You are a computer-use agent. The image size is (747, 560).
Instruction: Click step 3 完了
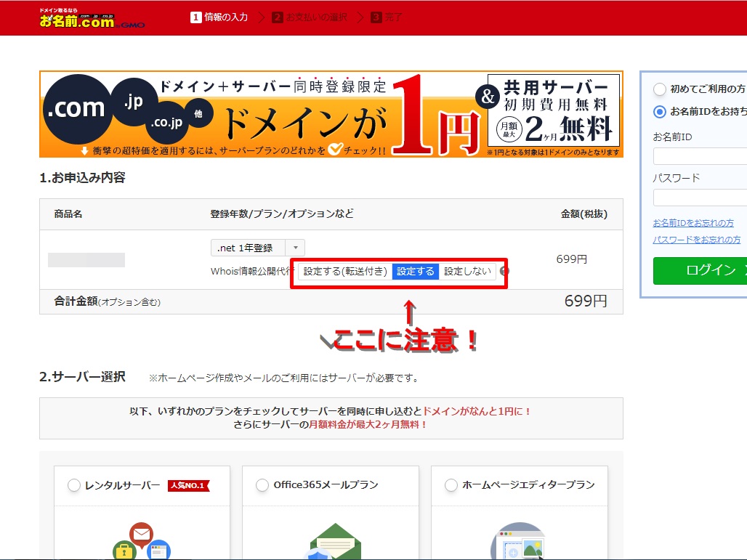tap(387, 17)
